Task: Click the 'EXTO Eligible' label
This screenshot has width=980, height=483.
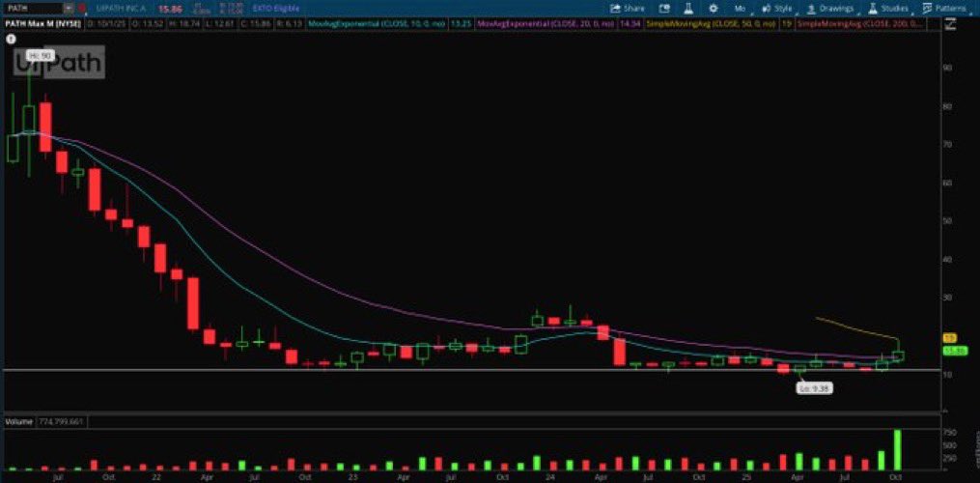Action: click(275, 9)
